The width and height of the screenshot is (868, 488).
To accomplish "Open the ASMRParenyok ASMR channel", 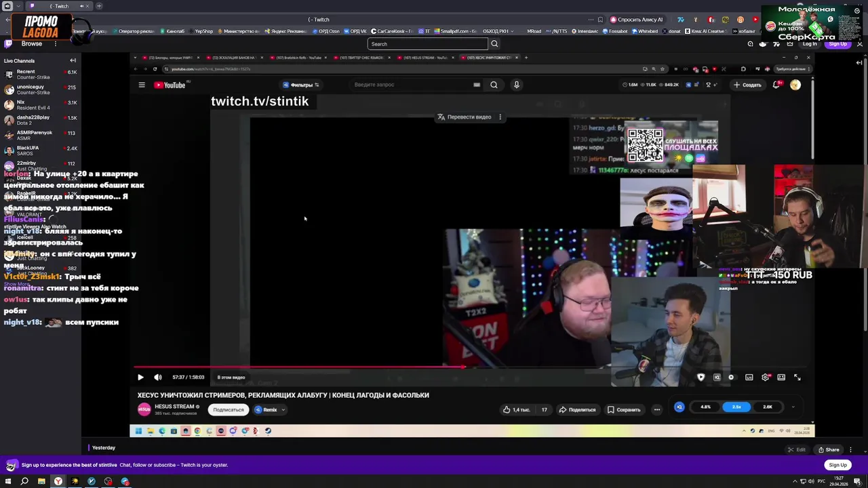I will [39, 135].
